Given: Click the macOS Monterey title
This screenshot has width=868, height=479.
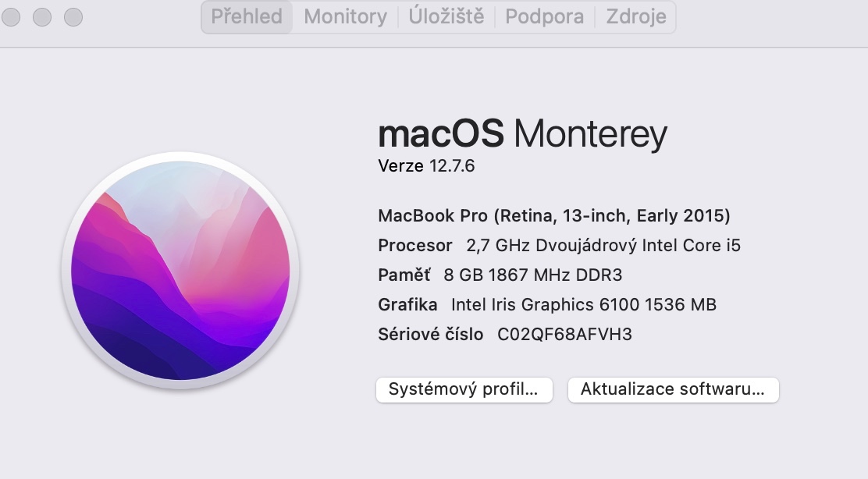Looking at the screenshot, I should (x=522, y=134).
